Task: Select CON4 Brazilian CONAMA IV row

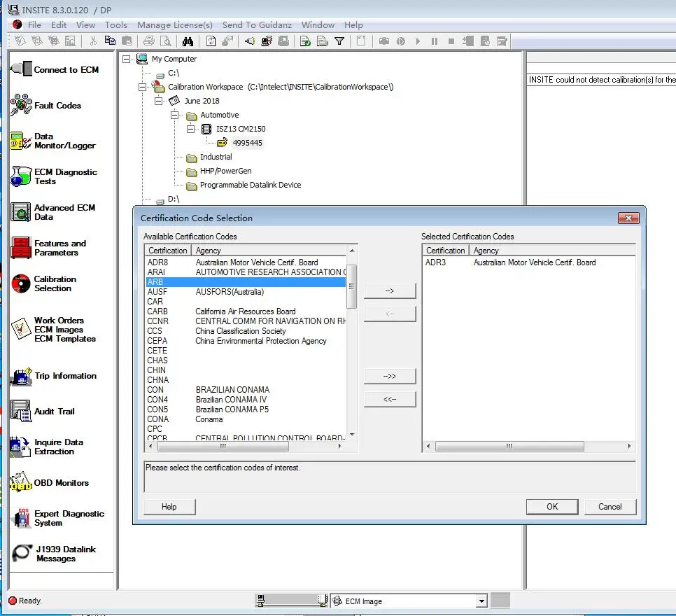Action: click(246, 400)
